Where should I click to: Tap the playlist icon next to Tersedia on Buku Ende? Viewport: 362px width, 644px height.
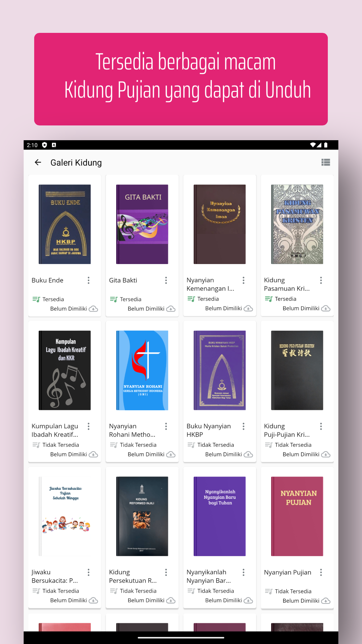click(x=36, y=299)
